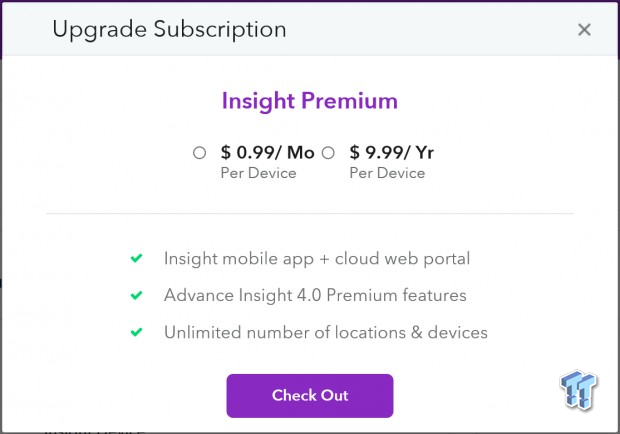This screenshot has height=434, width=620.
Task: Click the Unlimited number of locations & devices text
Action: [x=326, y=332]
